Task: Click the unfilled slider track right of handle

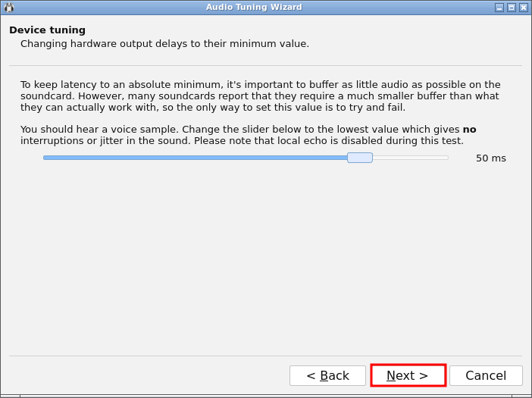Action: click(x=409, y=158)
